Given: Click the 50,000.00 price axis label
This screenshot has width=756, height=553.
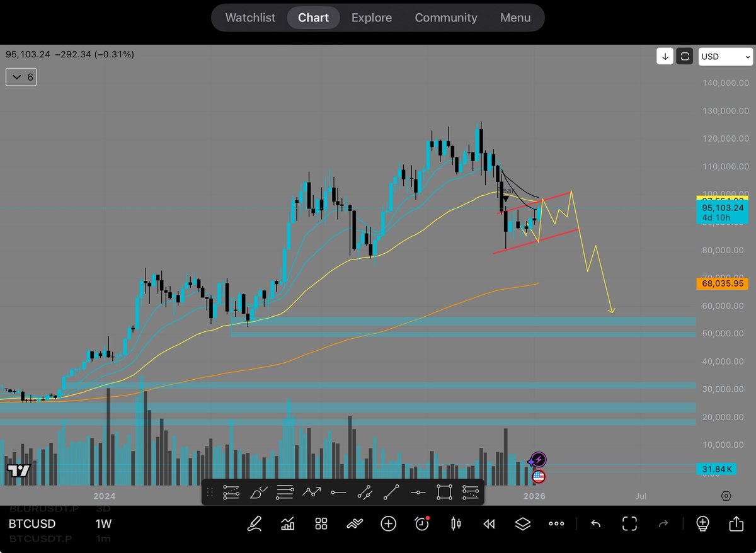Looking at the screenshot, I should click(x=724, y=333).
